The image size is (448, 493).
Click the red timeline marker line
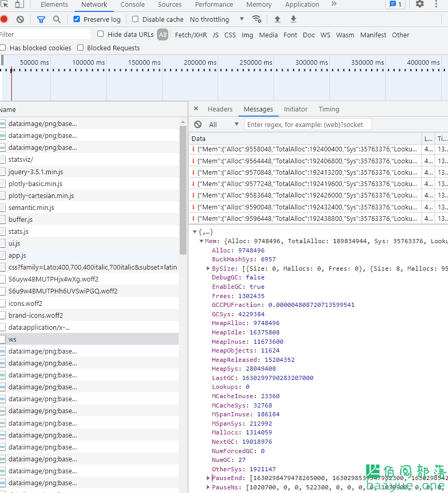click(x=11, y=83)
